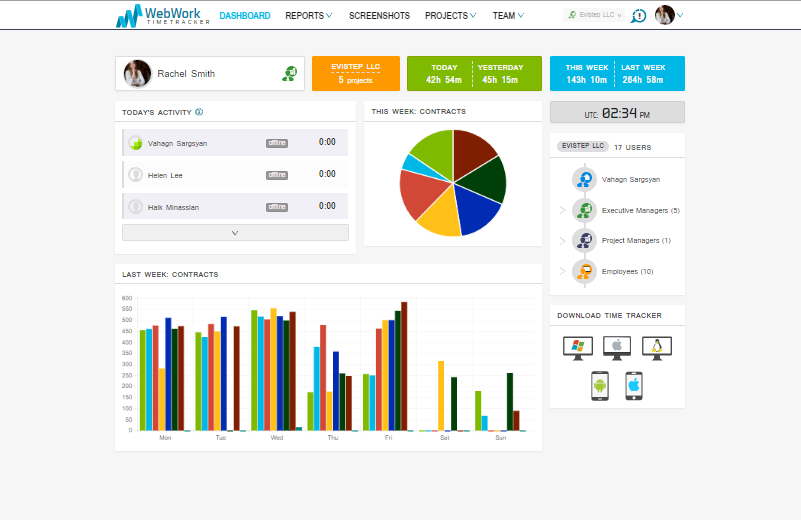
Task: Open the Dashboard tab
Action: point(245,16)
